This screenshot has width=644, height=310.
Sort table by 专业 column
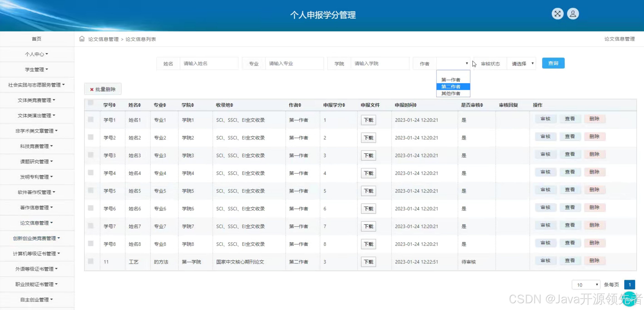[160, 105]
